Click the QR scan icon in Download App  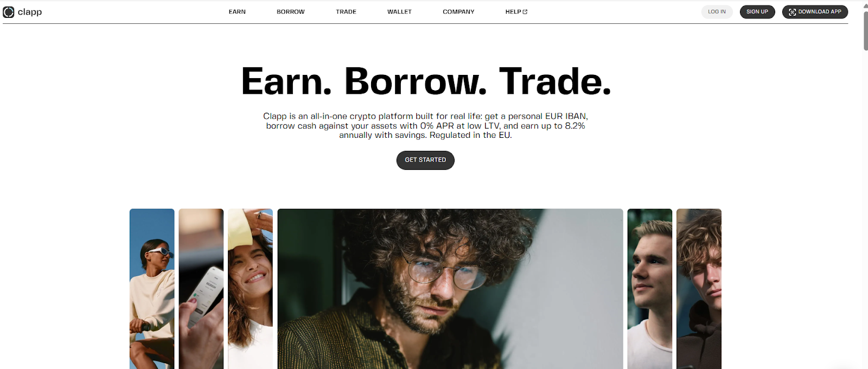click(792, 12)
